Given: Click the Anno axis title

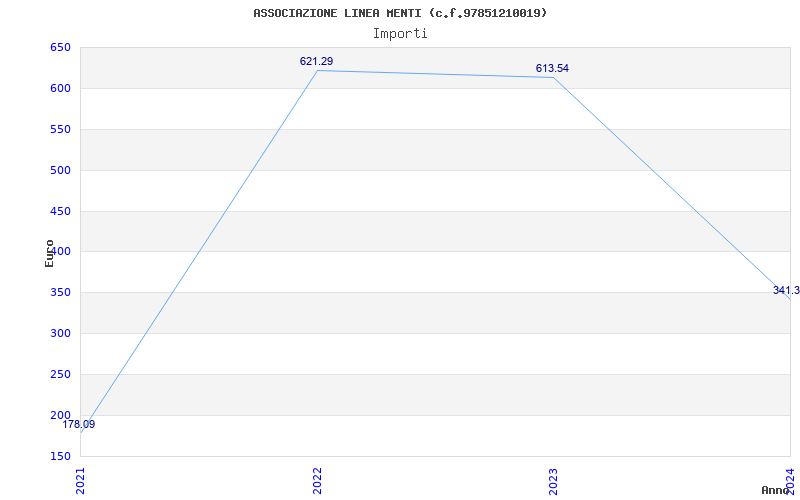Looking at the screenshot, I should coord(775,490).
